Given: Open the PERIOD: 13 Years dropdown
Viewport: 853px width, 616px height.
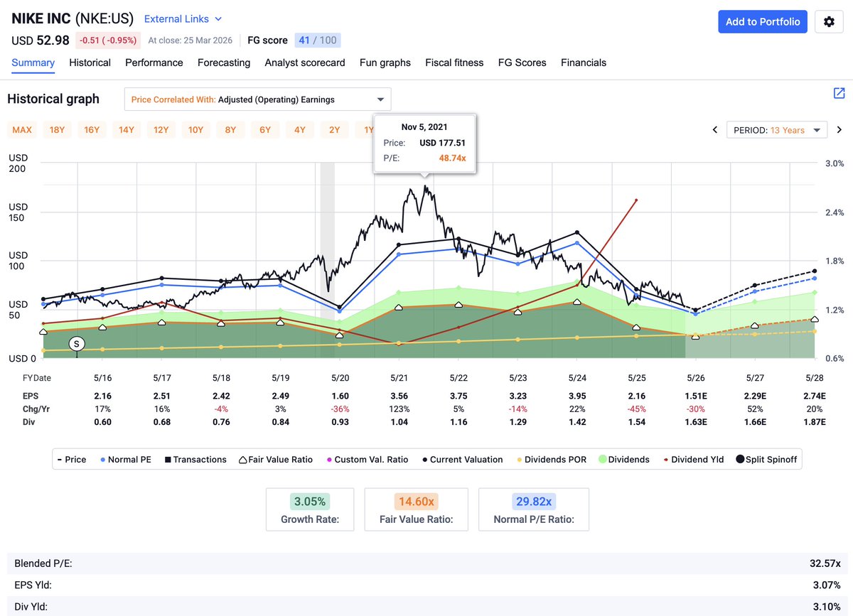Looking at the screenshot, I should click(x=776, y=130).
